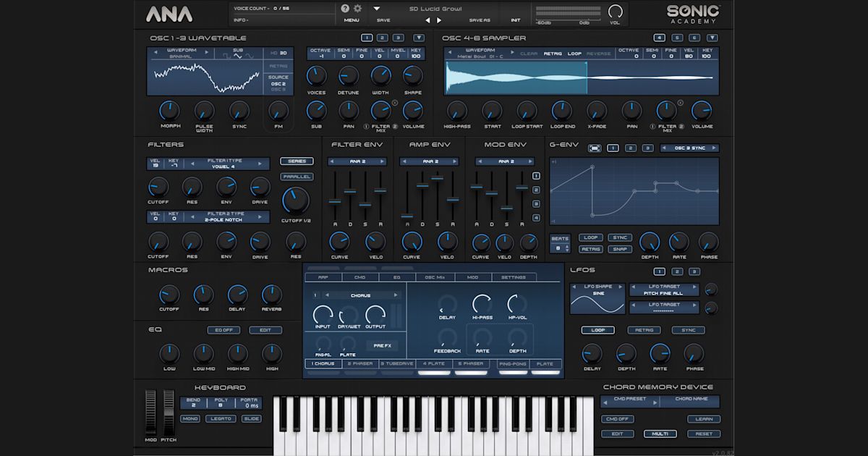Open the preset browser dropdown triangle

tap(377, 9)
